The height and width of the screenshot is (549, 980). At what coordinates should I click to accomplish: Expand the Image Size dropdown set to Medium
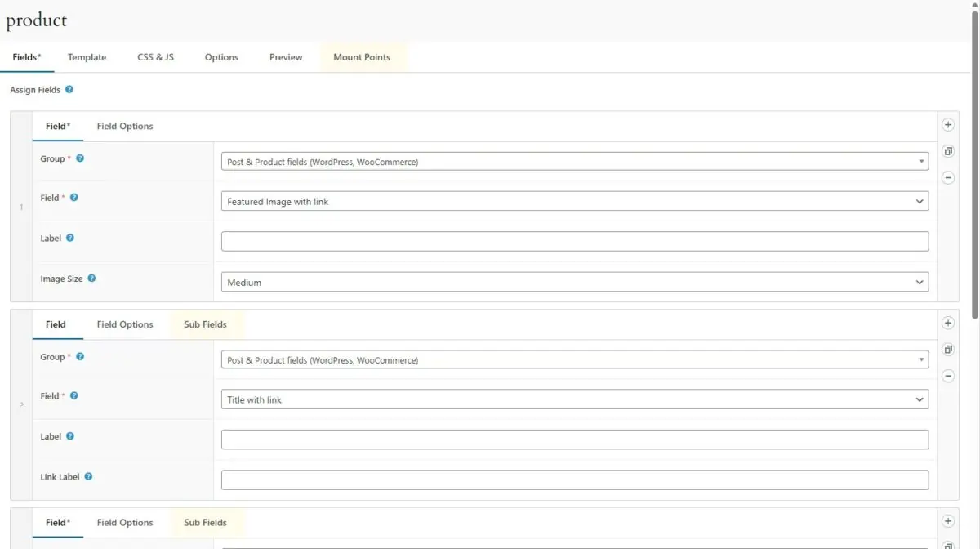tap(574, 282)
